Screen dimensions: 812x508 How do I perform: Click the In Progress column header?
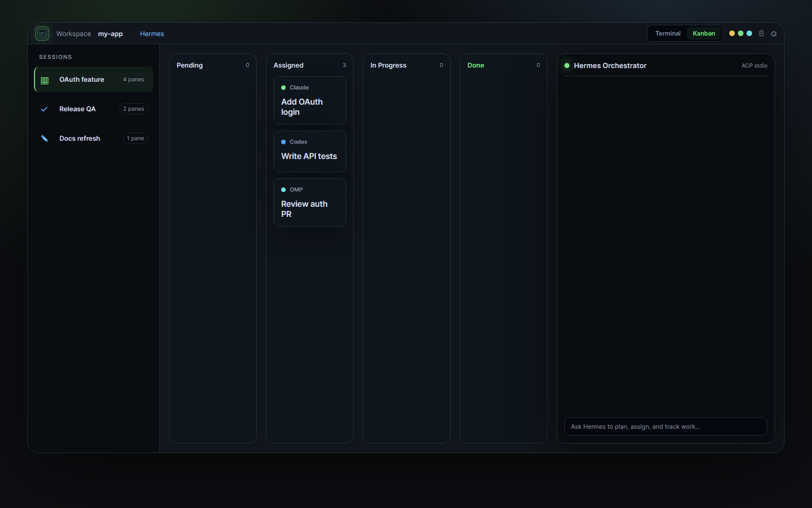point(388,66)
